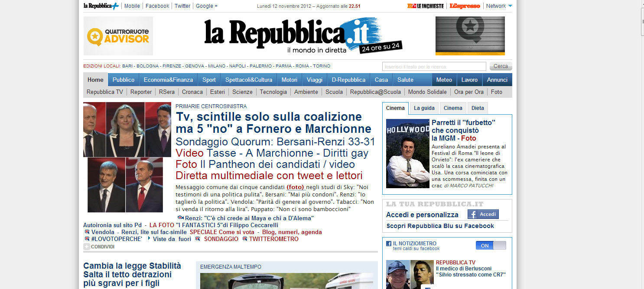Click the Facebook Accedi button

(483, 214)
